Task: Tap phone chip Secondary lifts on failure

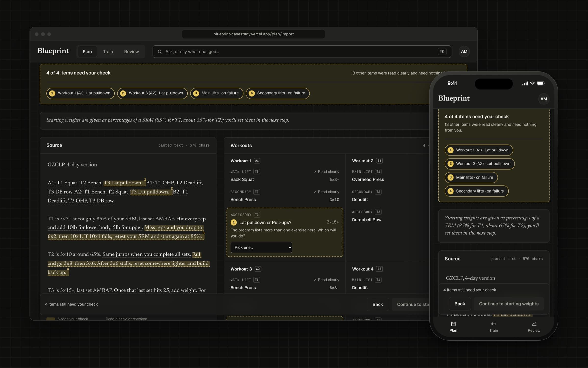Action: pyautogui.click(x=477, y=191)
